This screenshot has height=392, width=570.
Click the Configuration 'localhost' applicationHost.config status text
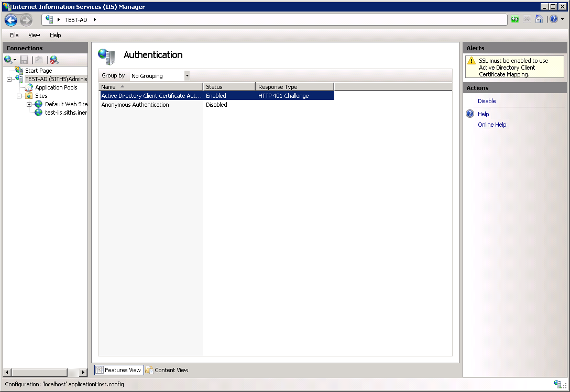(64, 384)
